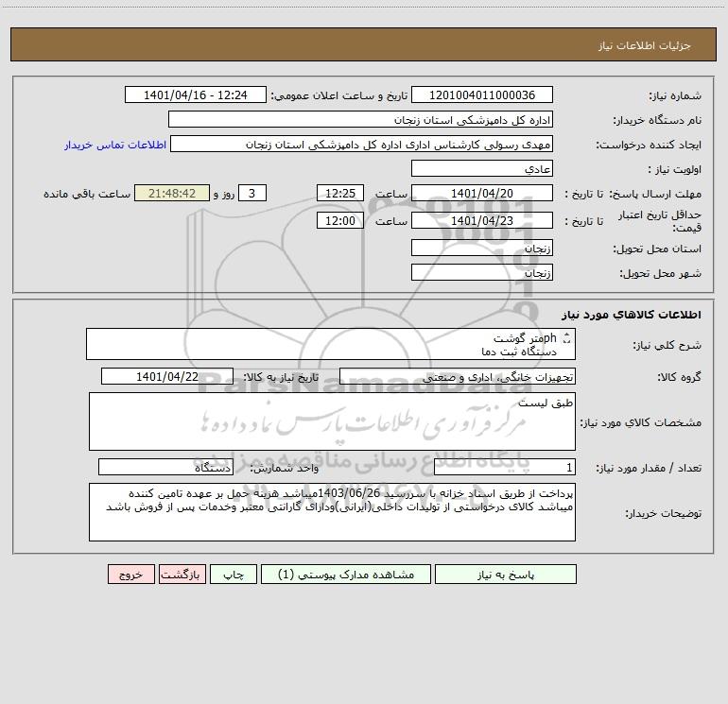Click the 'تاریخ و ساعت اعلان عمومی:' label

pyautogui.click(x=339, y=95)
